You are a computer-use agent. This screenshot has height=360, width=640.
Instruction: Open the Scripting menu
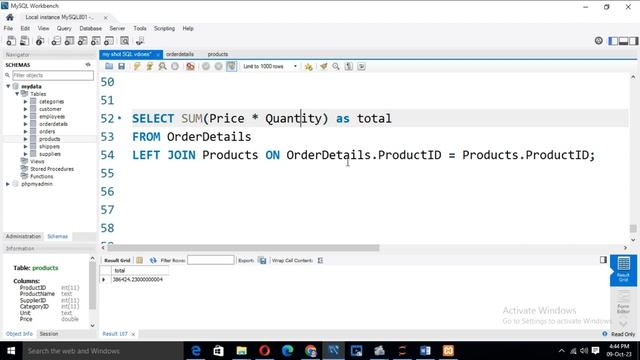[164, 28]
